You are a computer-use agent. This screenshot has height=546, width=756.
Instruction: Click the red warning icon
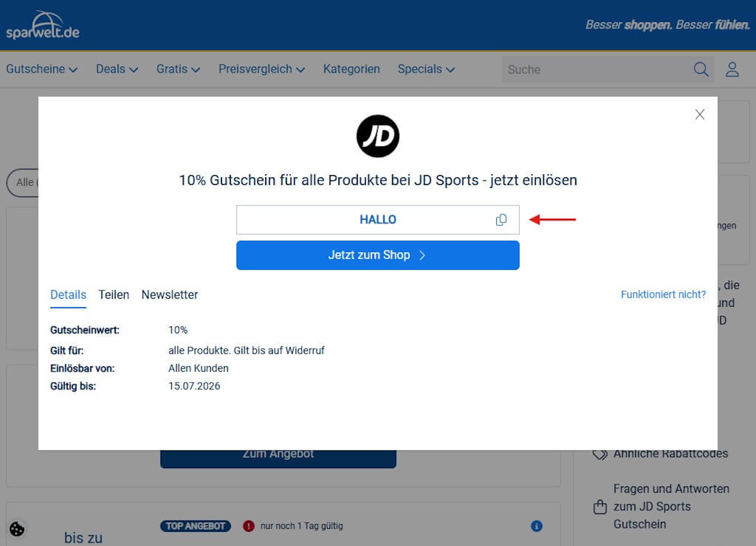coord(249,526)
